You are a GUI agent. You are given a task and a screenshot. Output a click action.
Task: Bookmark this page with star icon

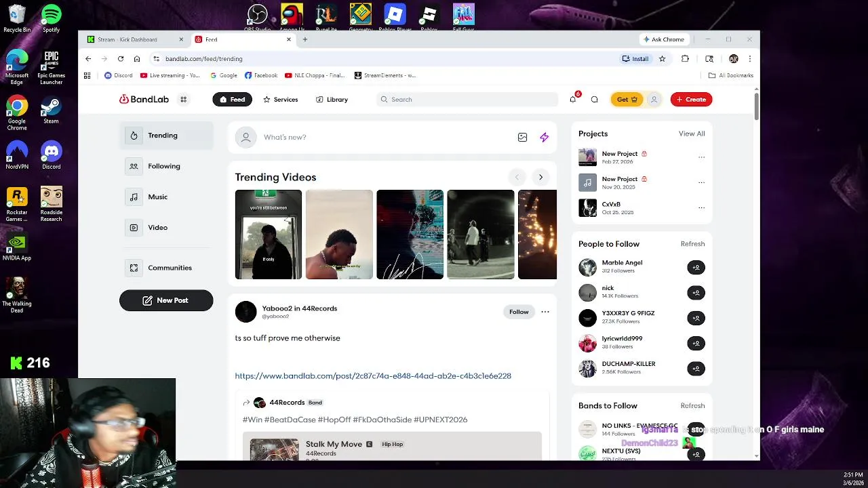pos(663,59)
